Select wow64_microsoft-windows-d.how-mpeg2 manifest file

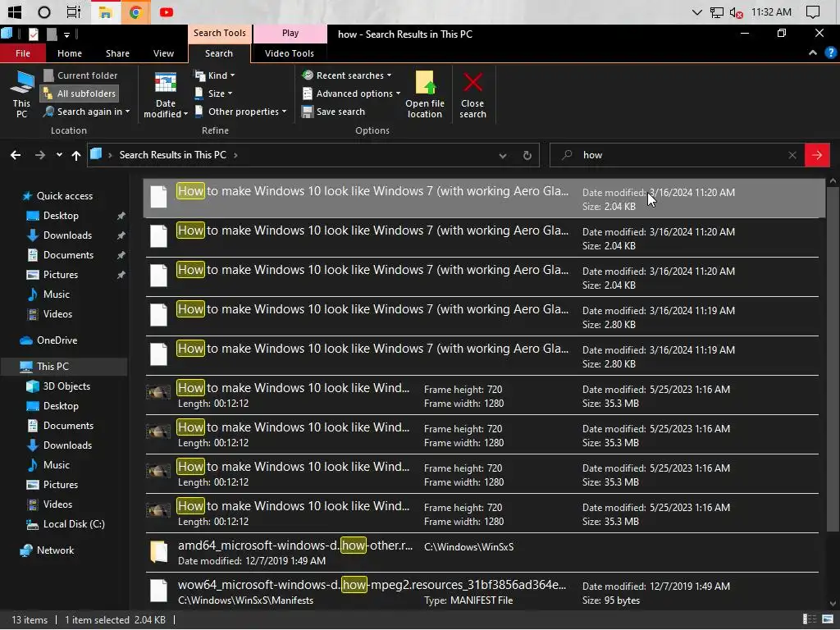tap(481, 592)
